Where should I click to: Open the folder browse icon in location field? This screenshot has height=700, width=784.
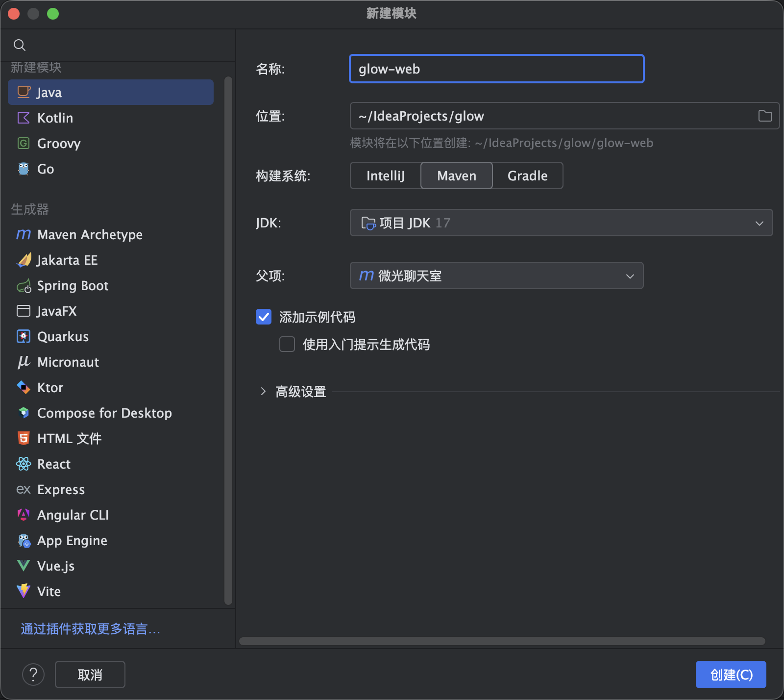coord(765,116)
